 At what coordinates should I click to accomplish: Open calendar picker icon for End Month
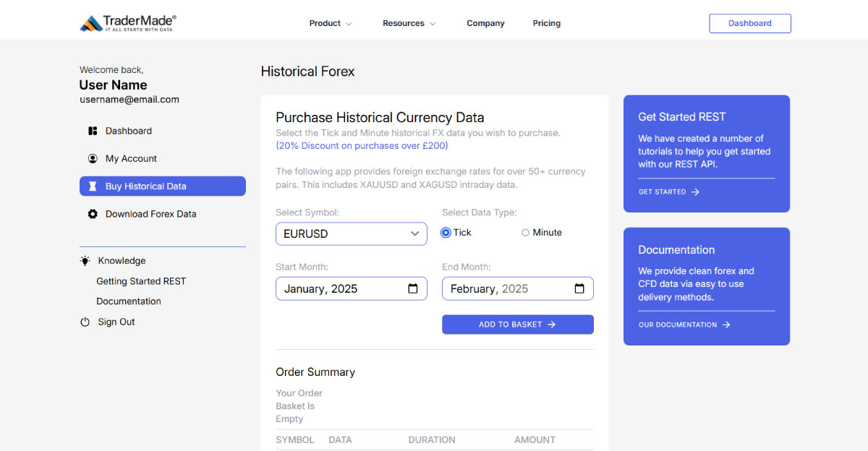coord(579,288)
